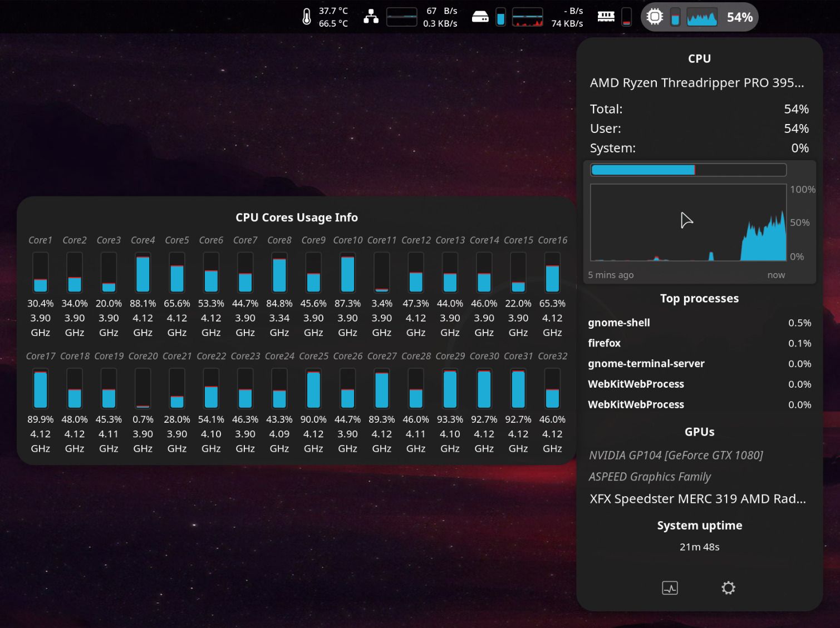Click the NVIDIA GeForce GTX 1080 GPU entry

[x=676, y=455]
